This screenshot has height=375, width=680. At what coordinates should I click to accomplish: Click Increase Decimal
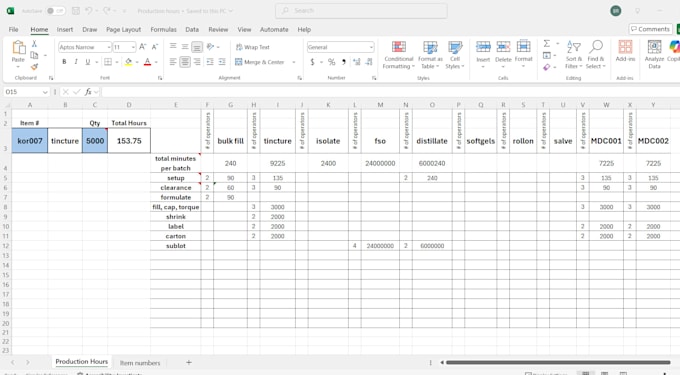pos(356,62)
